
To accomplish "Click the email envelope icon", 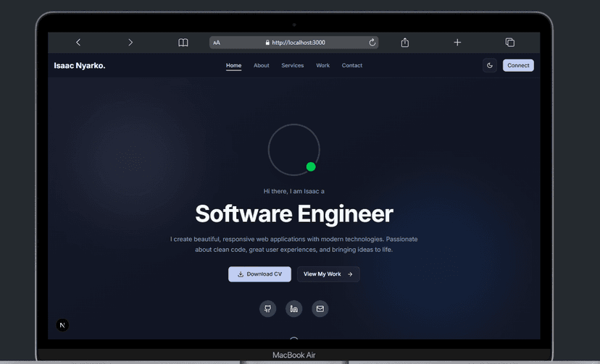I will (x=320, y=309).
